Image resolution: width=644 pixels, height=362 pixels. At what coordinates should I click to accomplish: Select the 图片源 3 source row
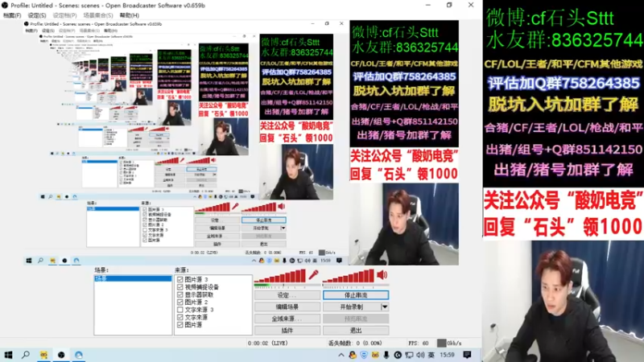[213, 279]
